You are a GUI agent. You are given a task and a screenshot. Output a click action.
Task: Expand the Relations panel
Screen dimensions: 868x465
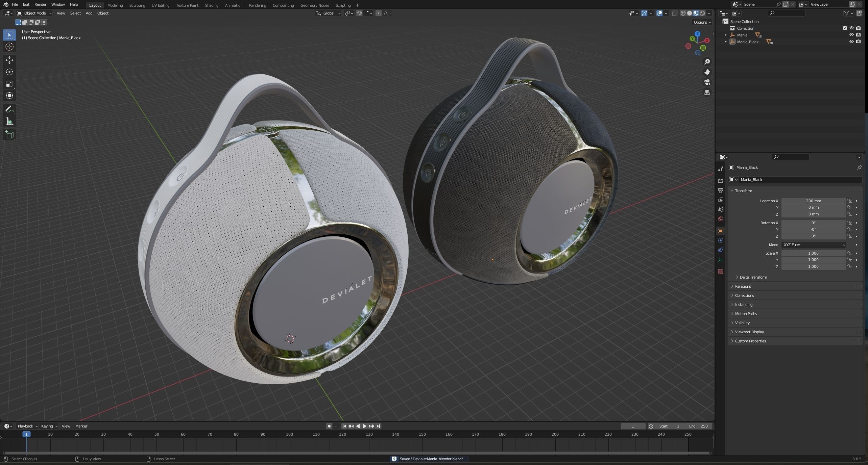[742, 286]
